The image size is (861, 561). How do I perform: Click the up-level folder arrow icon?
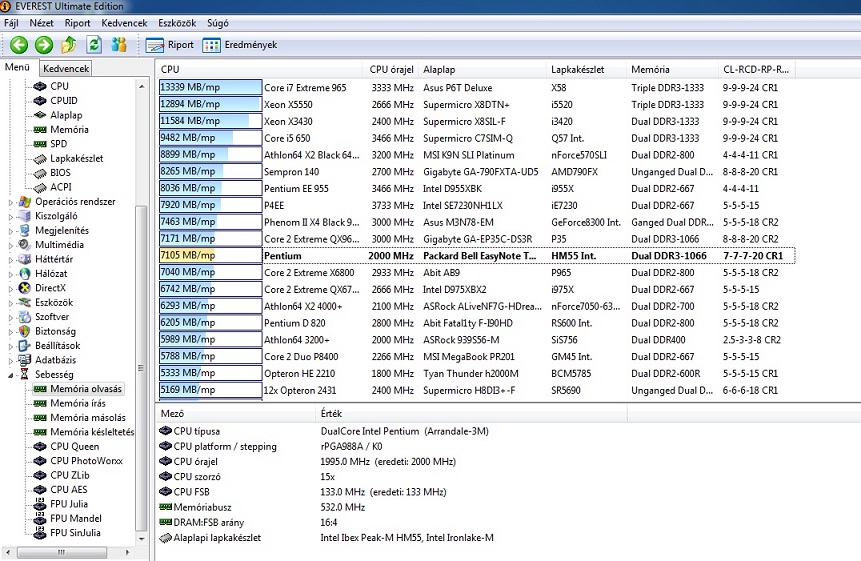tap(69, 45)
